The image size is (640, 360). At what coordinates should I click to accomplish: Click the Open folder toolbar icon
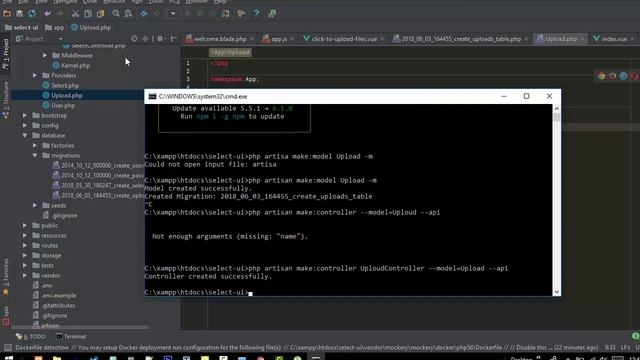pyautogui.click(x=7, y=13)
